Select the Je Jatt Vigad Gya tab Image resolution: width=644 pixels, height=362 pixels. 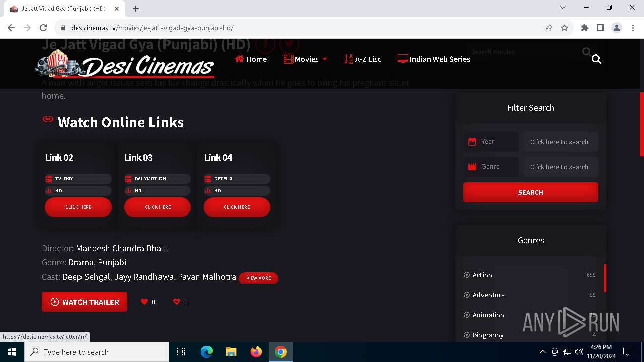click(x=63, y=9)
